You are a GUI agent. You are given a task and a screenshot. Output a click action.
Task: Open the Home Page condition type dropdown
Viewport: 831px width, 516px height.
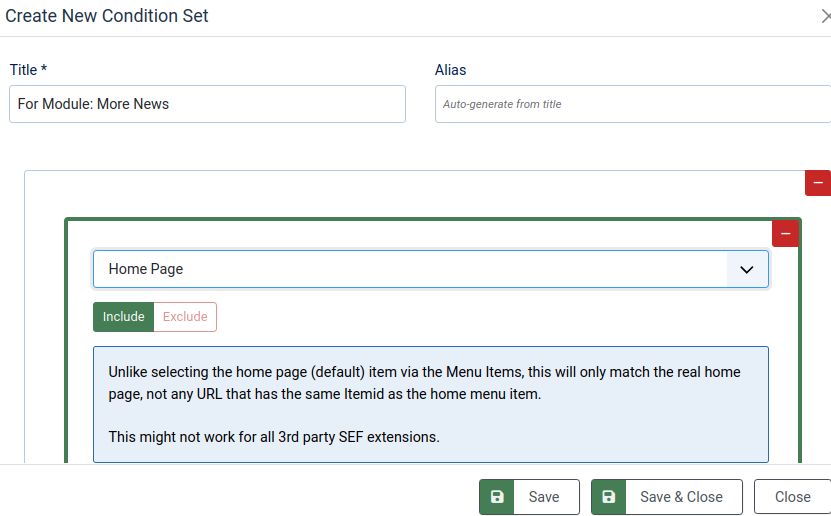410,269
